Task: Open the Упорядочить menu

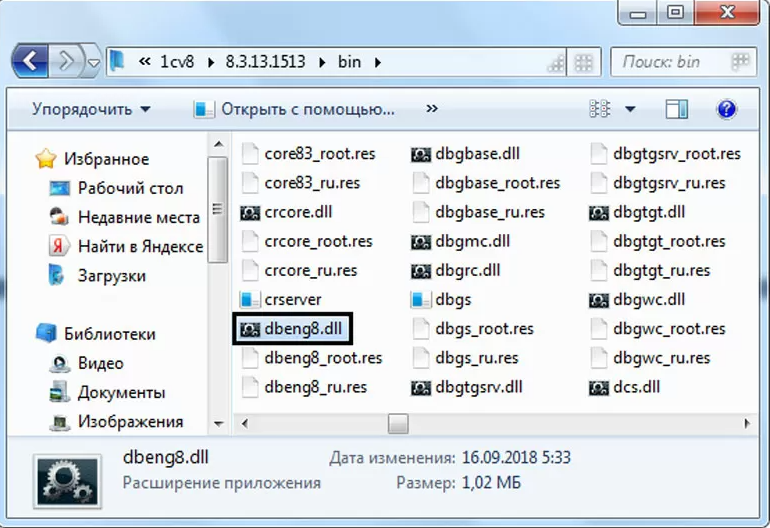Action: coord(91,108)
